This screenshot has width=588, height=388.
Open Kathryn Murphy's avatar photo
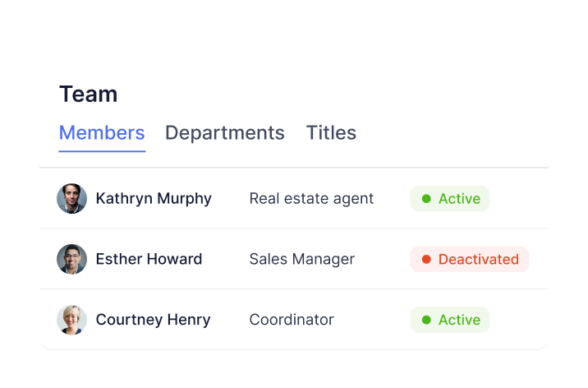[71, 198]
